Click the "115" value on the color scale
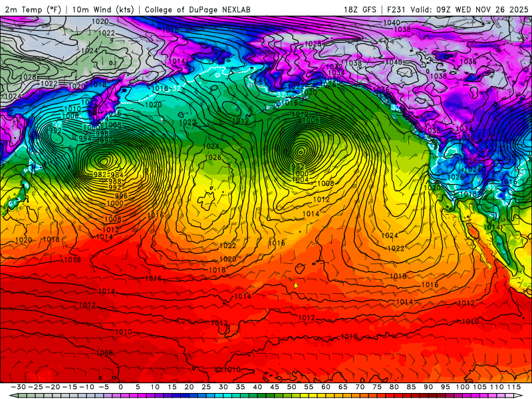 tap(513, 387)
